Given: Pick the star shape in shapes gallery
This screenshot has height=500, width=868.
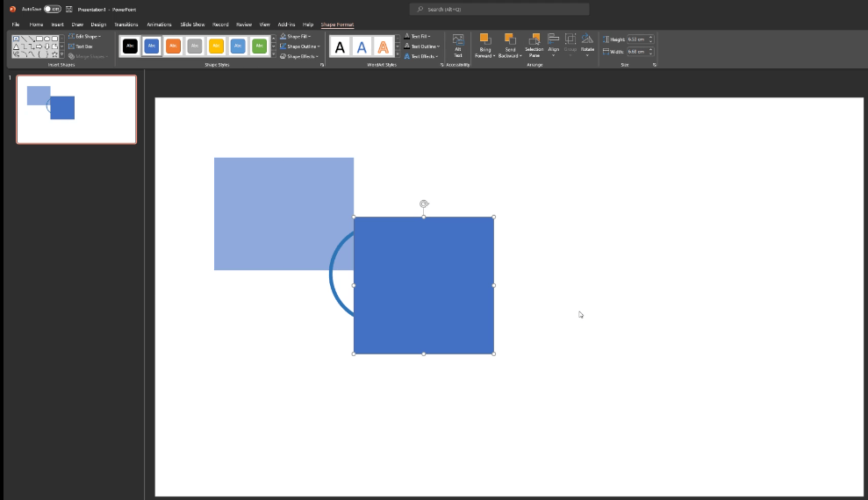Looking at the screenshot, I should (54, 54).
